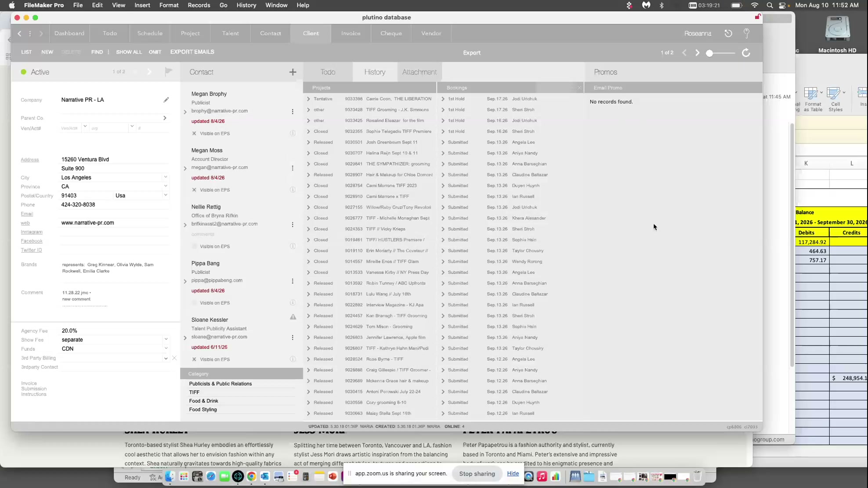Open Spotlight search in the menu bar
The image size is (868, 488).
tap(770, 5)
